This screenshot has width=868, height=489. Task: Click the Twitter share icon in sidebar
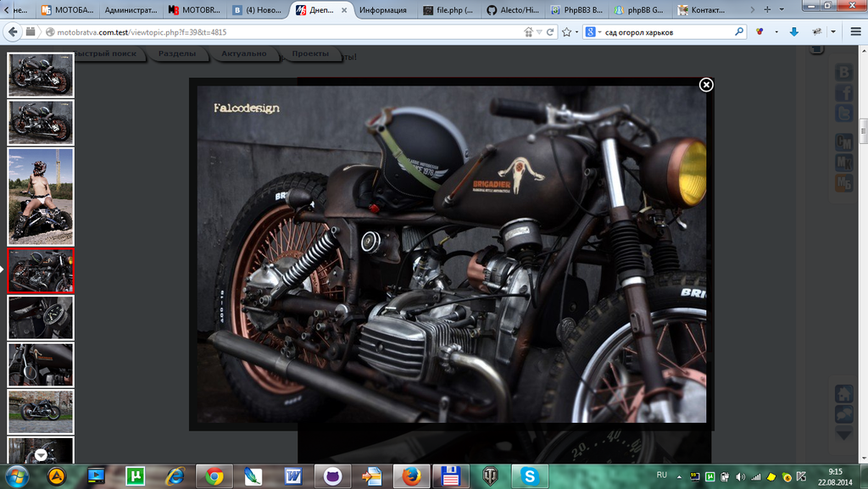[x=844, y=114]
